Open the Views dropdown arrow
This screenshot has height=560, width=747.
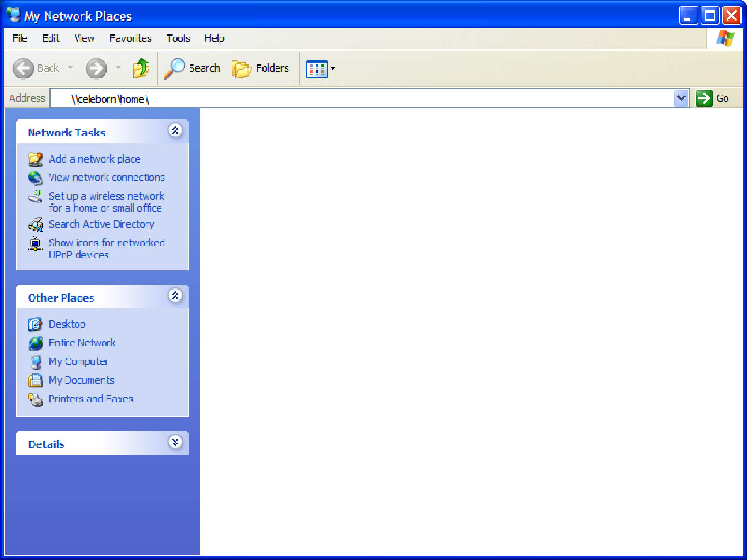[x=333, y=68]
